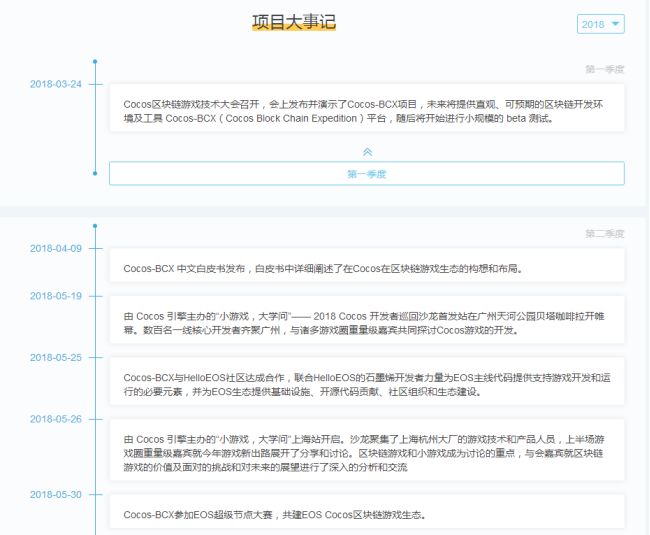Select the 2018-03-24 date label
Viewport: 650px width, 535px height.
coord(56,84)
